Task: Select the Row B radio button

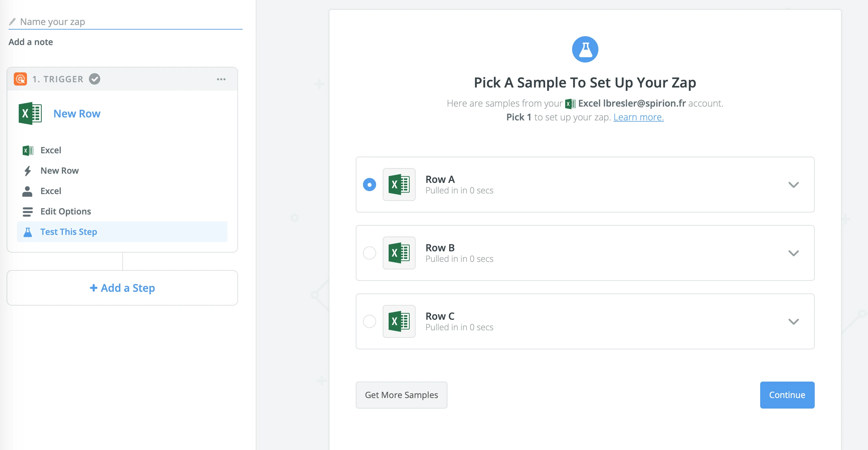Action: tap(369, 253)
